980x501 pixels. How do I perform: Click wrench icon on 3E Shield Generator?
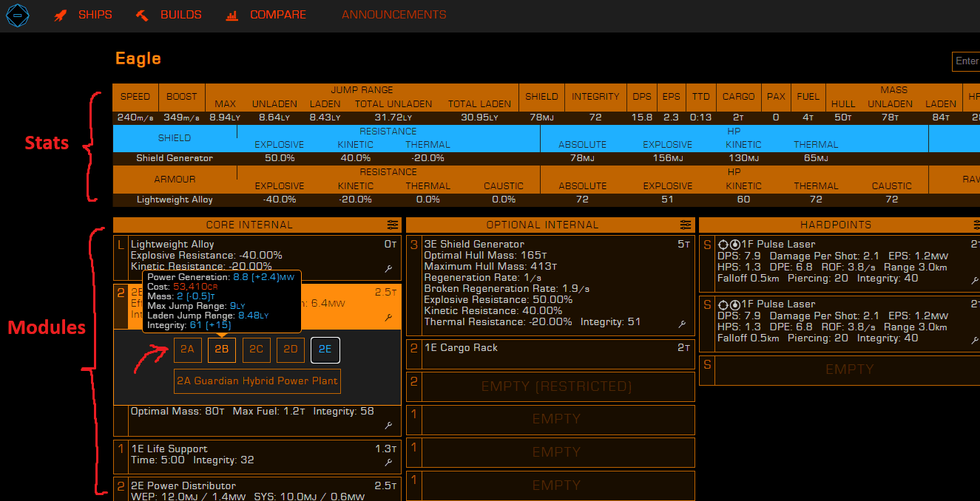click(x=681, y=324)
